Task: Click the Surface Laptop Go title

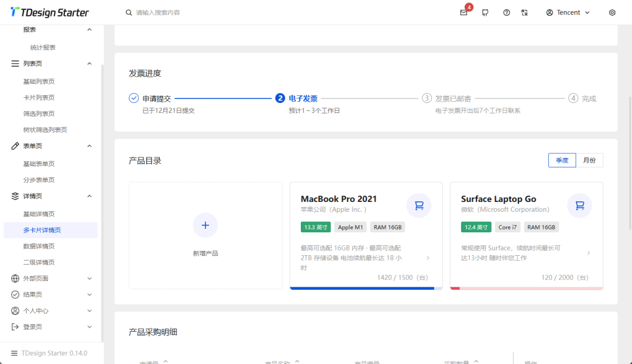Action: 499,199
